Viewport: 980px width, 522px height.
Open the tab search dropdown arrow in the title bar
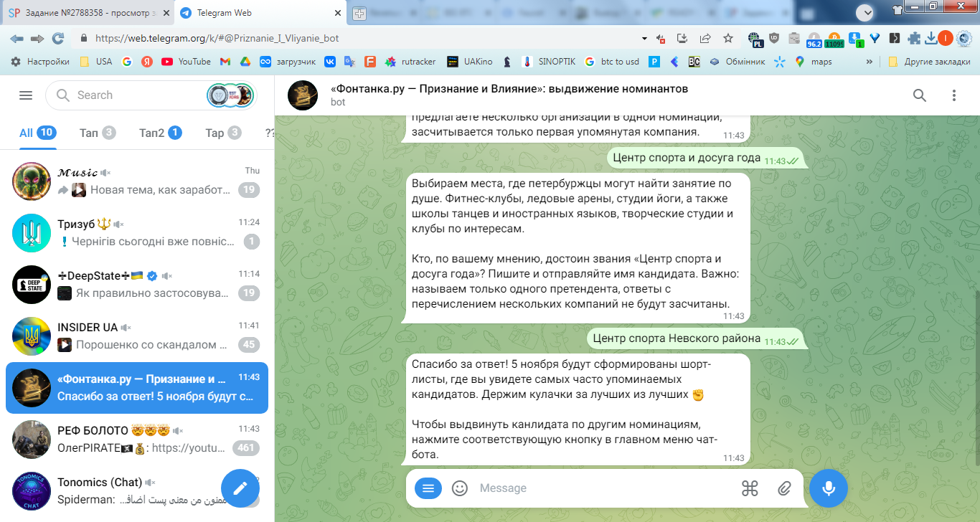point(865,12)
